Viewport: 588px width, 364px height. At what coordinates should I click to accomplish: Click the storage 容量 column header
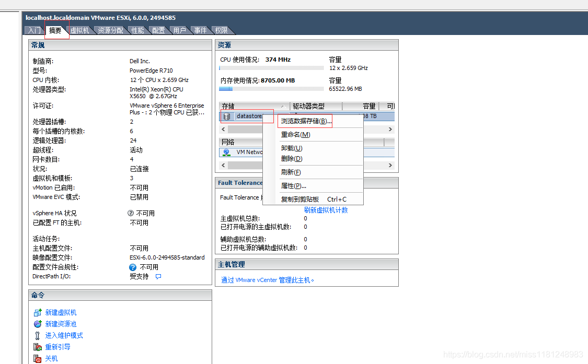tap(361, 106)
